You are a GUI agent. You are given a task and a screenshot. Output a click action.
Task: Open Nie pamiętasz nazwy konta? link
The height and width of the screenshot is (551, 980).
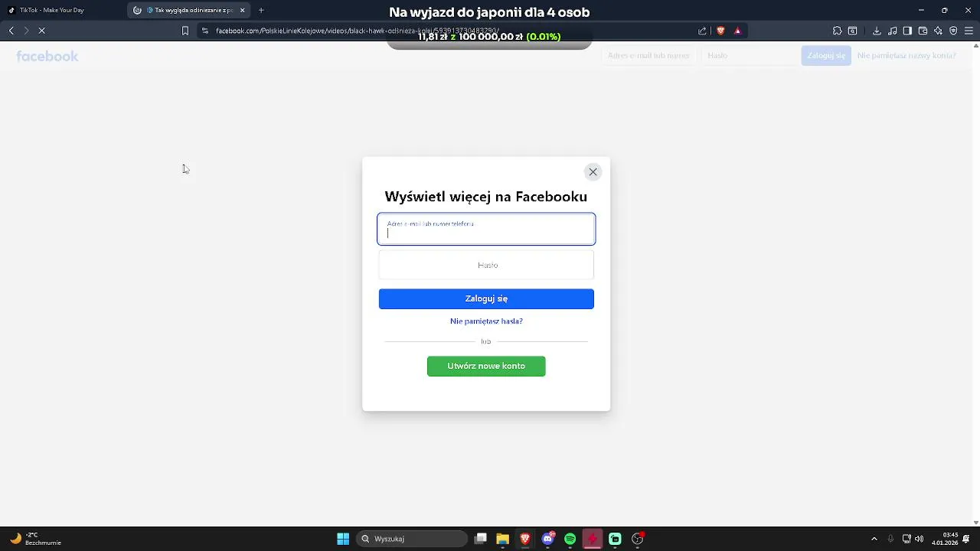pyautogui.click(x=906, y=55)
